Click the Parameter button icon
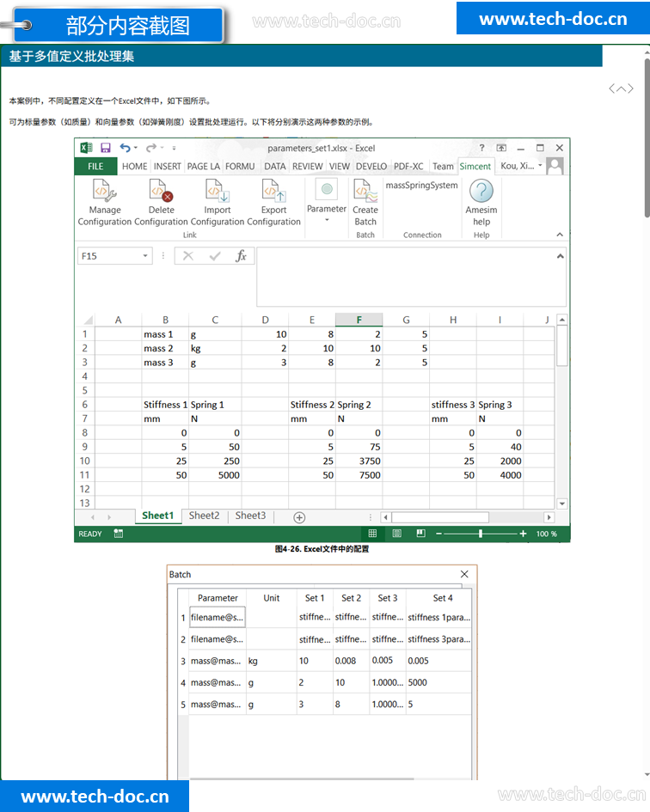The image size is (650, 812). pyautogui.click(x=327, y=190)
